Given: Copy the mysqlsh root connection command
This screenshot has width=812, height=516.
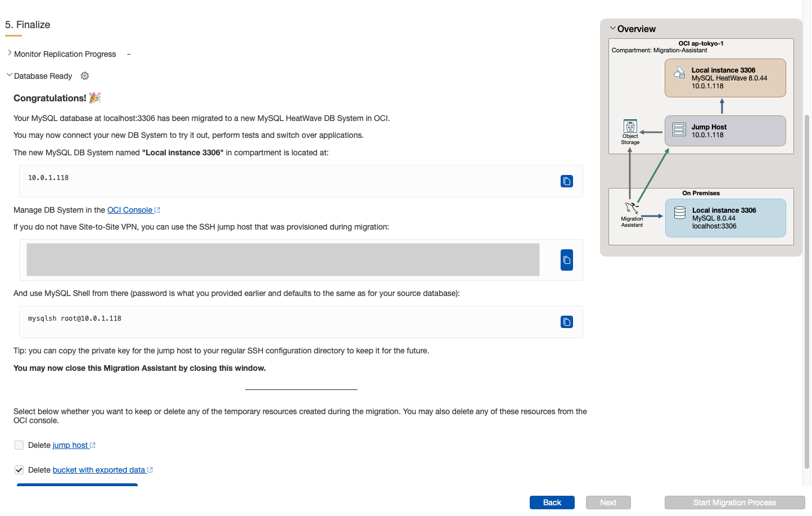Looking at the screenshot, I should click(566, 322).
